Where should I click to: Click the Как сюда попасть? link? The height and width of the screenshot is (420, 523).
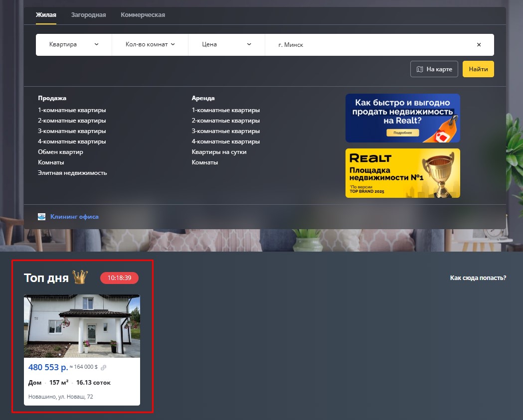pyautogui.click(x=478, y=278)
